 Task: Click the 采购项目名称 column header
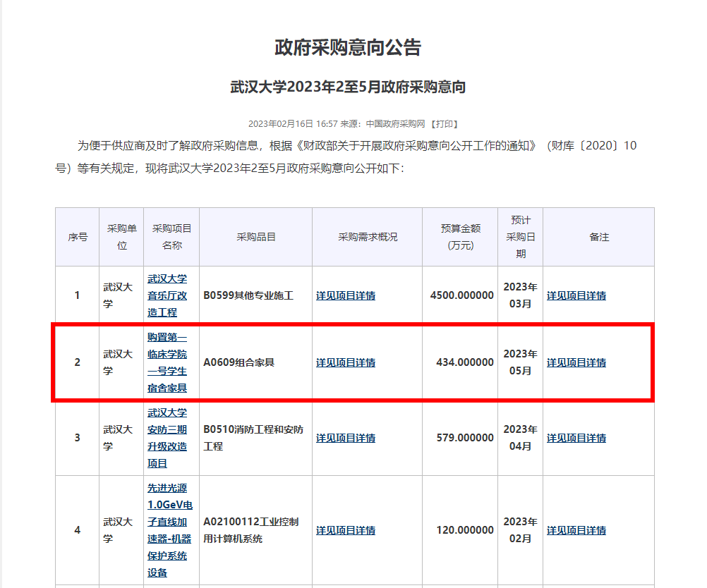click(x=171, y=237)
